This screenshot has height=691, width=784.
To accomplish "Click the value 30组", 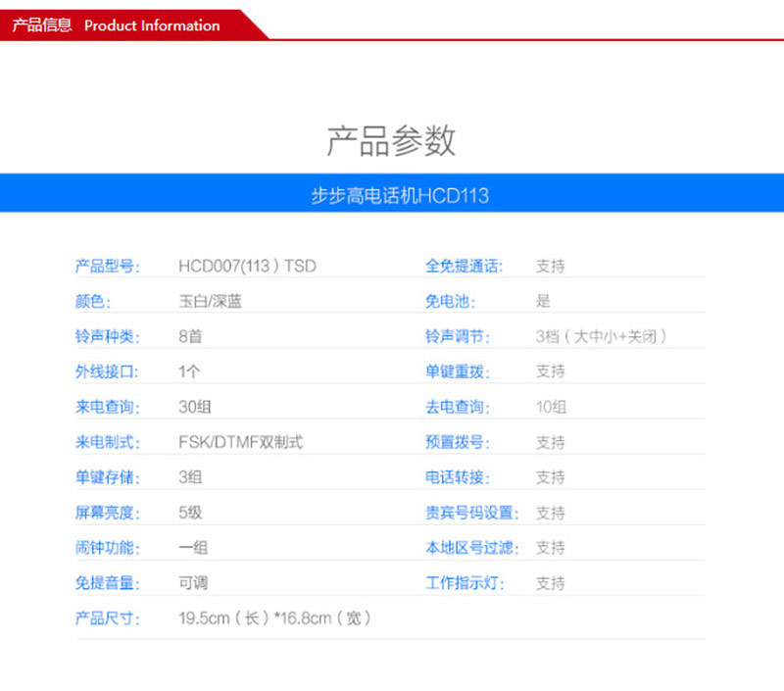I will [x=195, y=407].
